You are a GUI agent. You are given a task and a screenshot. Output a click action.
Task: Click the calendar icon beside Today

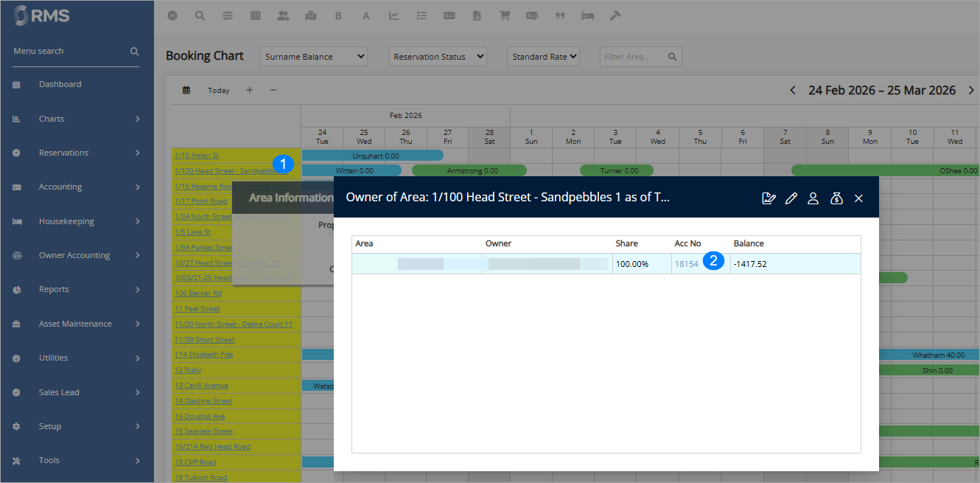tap(186, 91)
